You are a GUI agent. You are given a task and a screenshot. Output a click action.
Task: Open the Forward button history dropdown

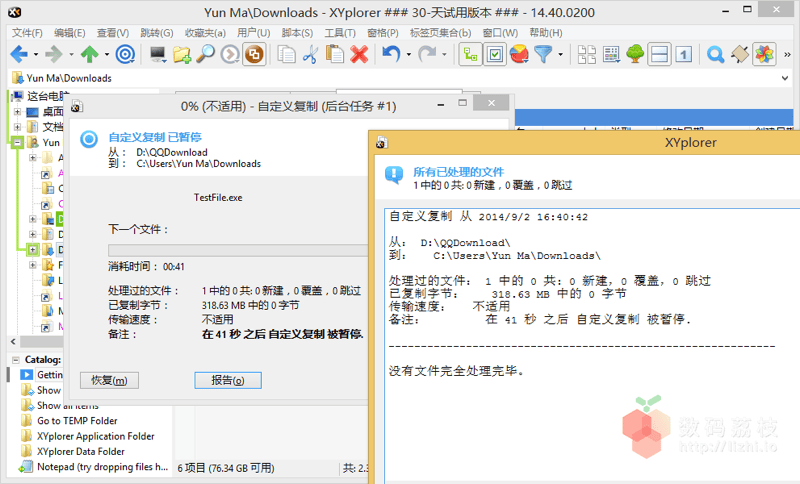click(x=71, y=54)
